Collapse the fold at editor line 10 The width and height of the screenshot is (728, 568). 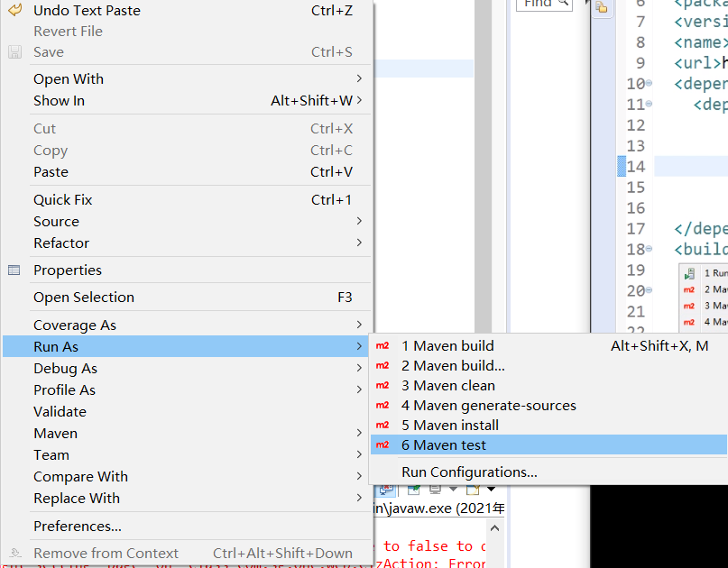[650, 83]
